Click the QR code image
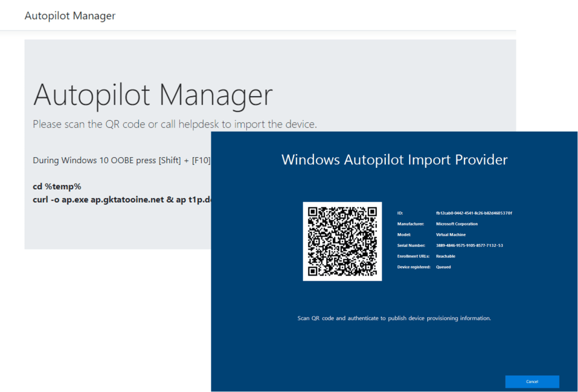578x392 pixels. pyautogui.click(x=342, y=241)
